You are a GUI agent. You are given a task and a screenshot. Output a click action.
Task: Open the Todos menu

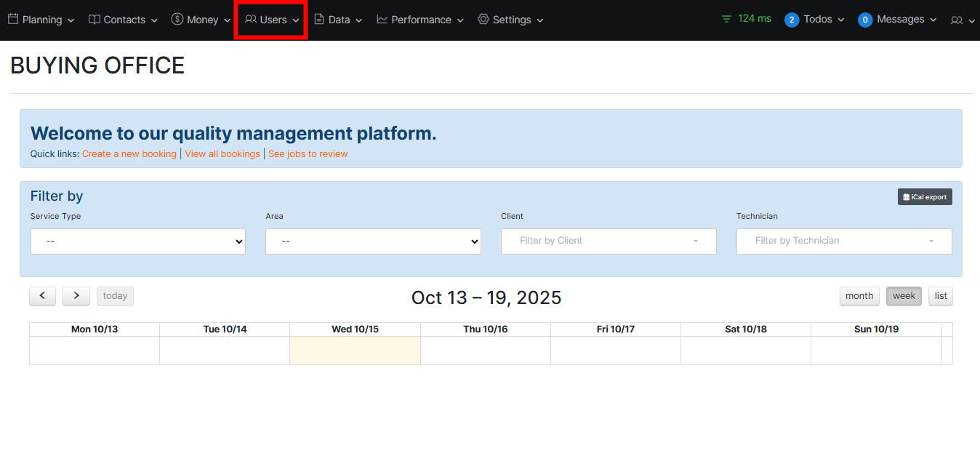815,20
